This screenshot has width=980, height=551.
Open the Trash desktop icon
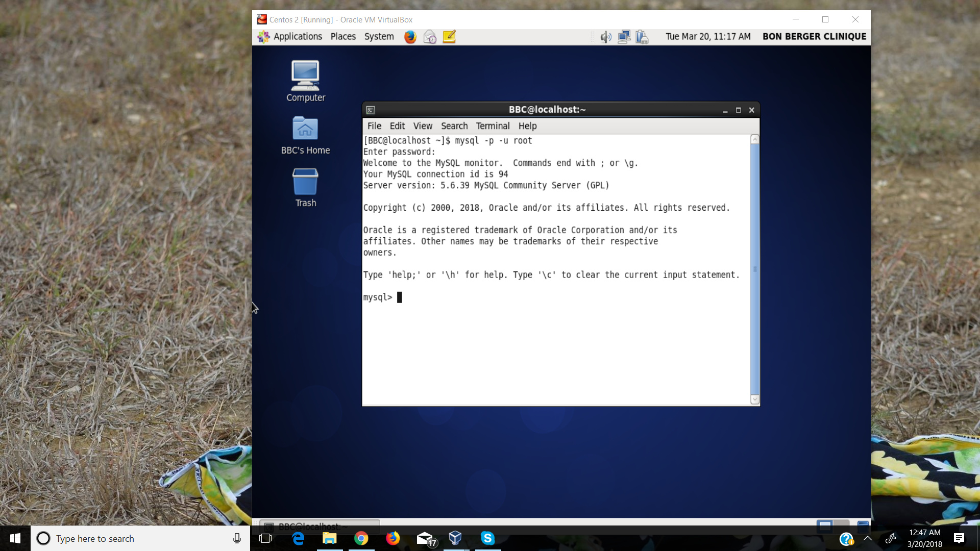click(x=305, y=188)
